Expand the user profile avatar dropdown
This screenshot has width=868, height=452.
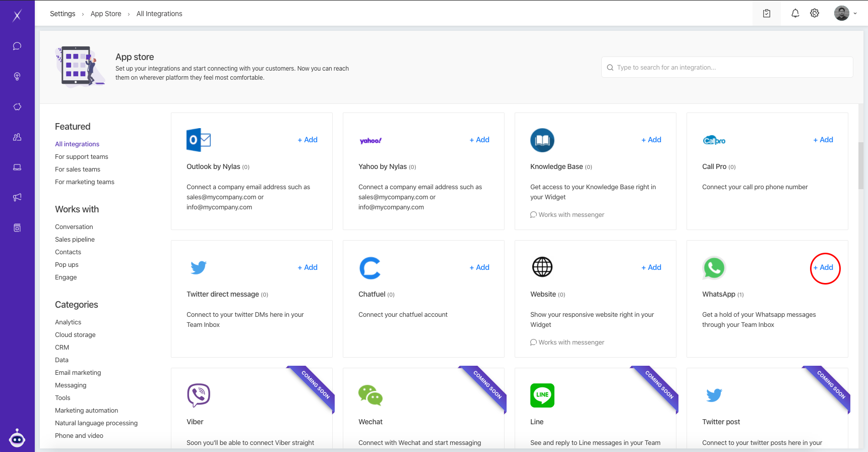click(845, 14)
